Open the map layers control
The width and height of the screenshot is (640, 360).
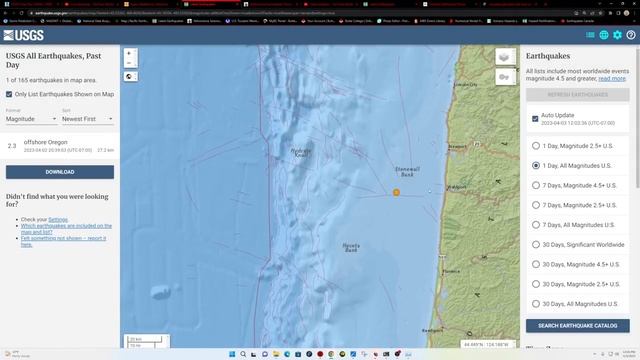tap(505, 57)
